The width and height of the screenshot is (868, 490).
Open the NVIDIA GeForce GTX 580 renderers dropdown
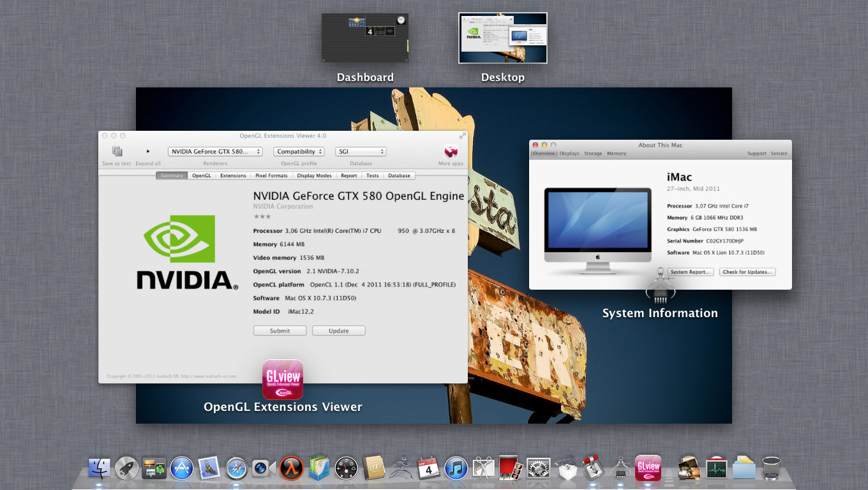tap(215, 152)
